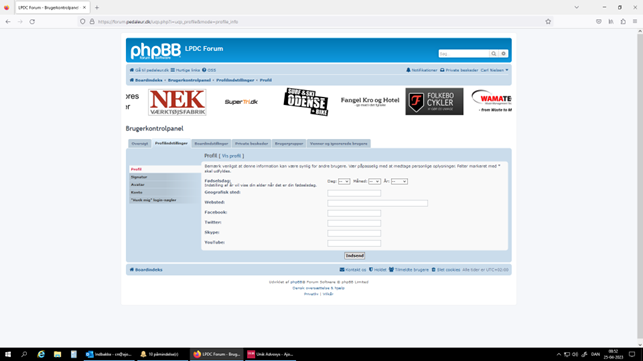
Task: Open Firefox extensions icon in toolbar
Action: coord(623,22)
